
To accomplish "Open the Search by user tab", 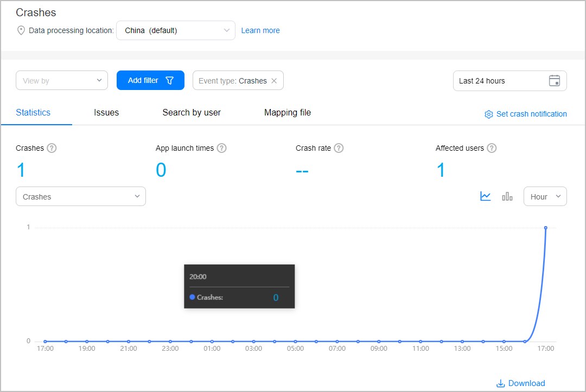I will click(192, 113).
